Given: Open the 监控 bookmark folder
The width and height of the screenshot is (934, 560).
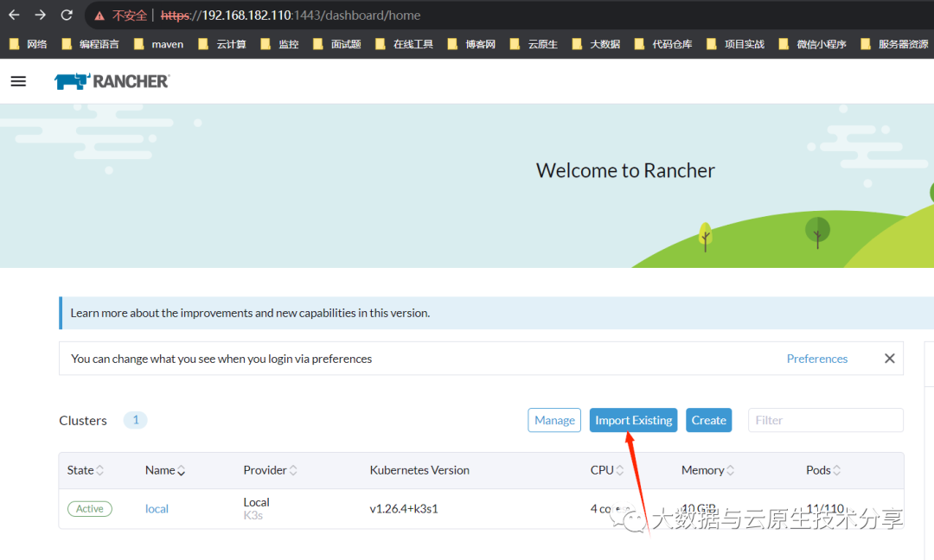Looking at the screenshot, I should pyautogui.click(x=279, y=44).
